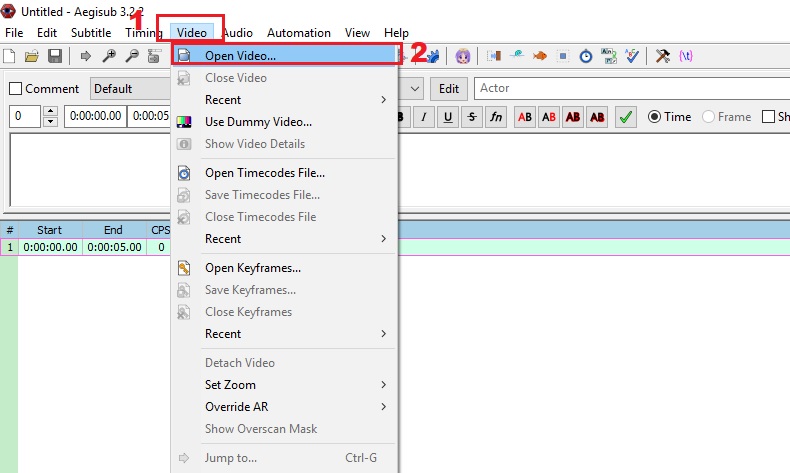Open Options via hammer and wrench icon

point(663,55)
